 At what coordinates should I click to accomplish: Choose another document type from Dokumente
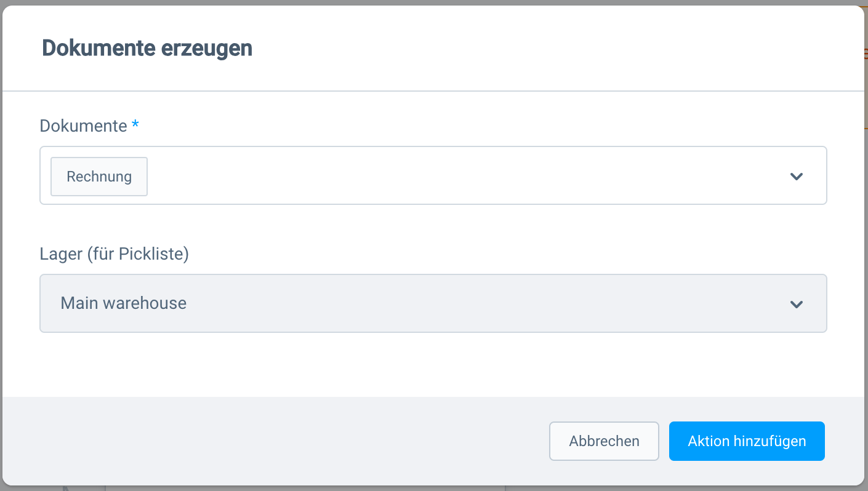(x=796, y=177)
